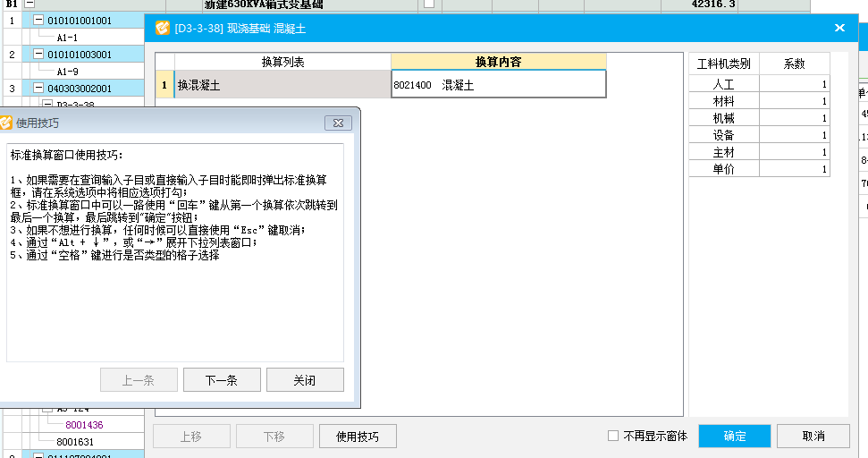The image size is (868, 458).
Task: Edit the 8021400 混凝土 conversion content cell
Action: 498,85
